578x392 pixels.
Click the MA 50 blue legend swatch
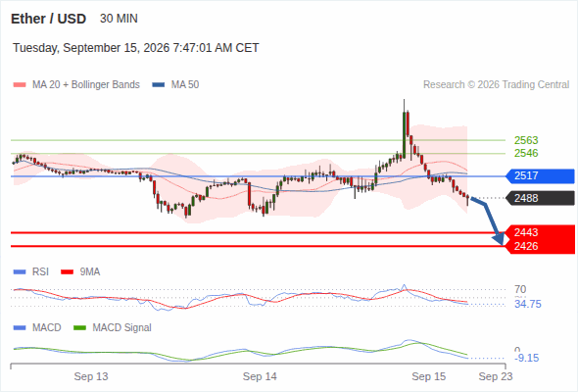[x=159, y=85]
